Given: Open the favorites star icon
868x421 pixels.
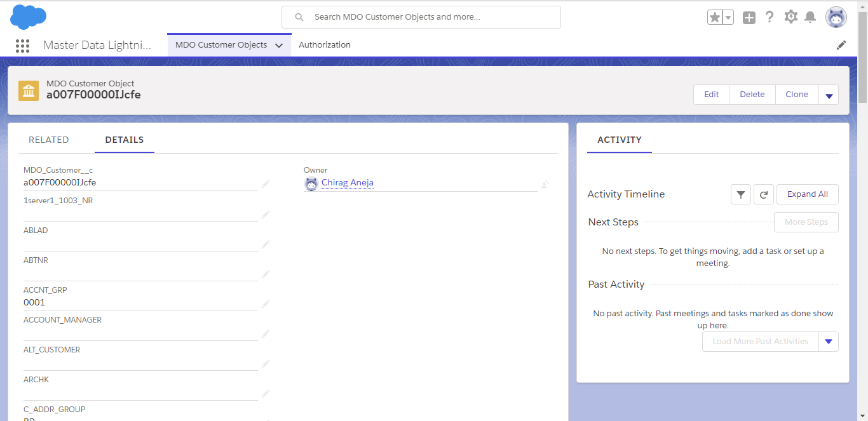Looking at the screenshot, I should pyautogui.click(x=713, y=17).
